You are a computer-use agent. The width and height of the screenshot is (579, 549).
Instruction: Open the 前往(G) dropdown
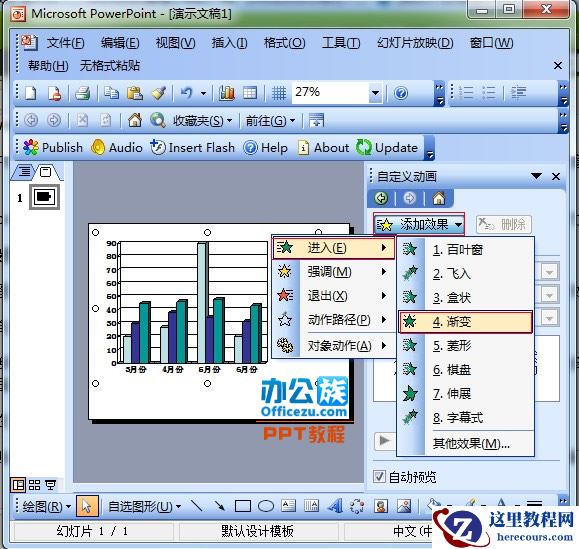271,120
